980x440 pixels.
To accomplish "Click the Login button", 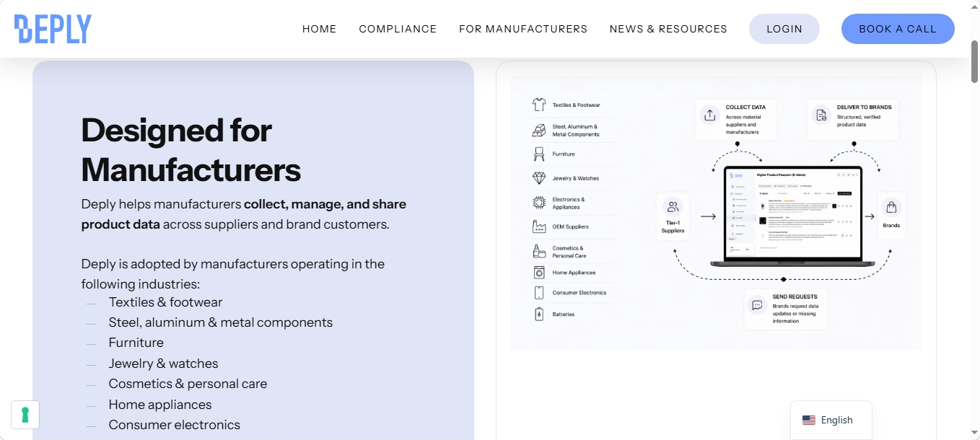I will coord(784,29).
